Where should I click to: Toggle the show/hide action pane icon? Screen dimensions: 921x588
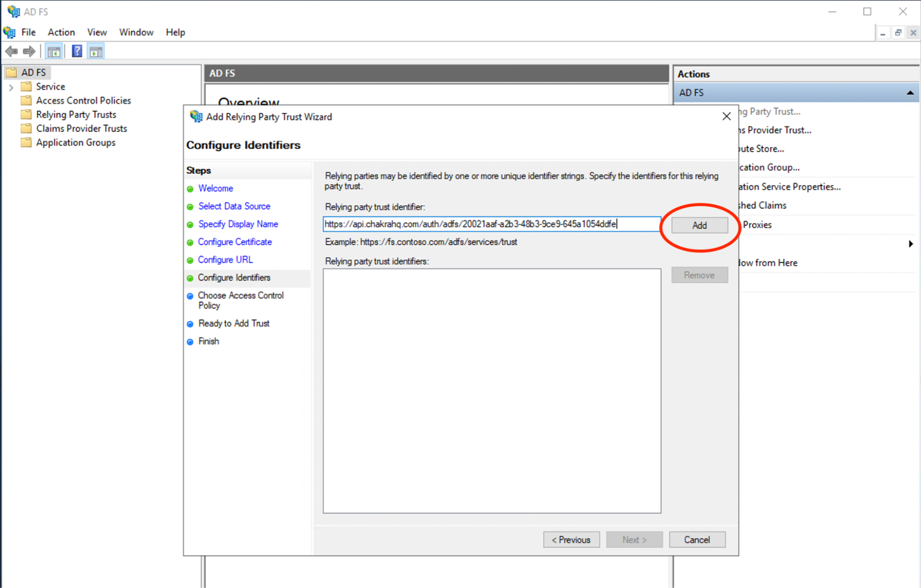pos(95,51)
